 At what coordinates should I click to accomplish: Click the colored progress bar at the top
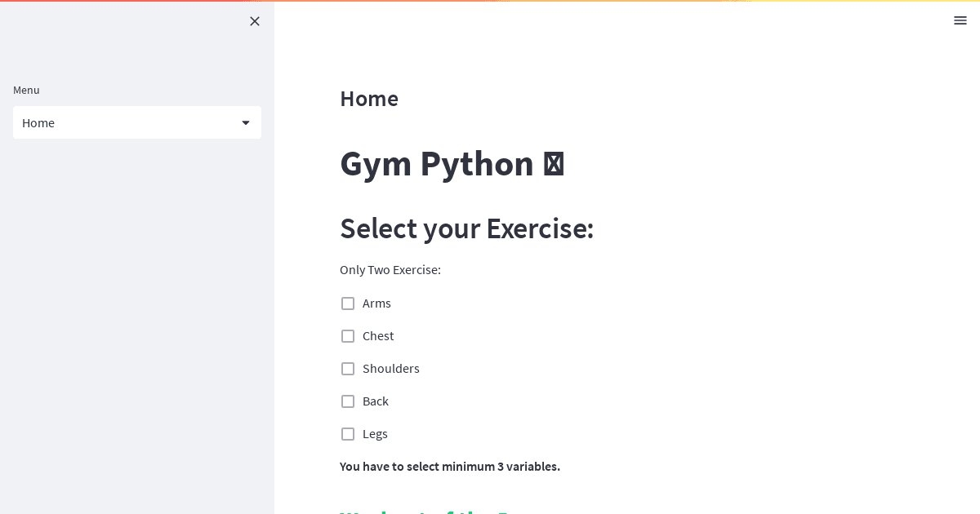490,2
